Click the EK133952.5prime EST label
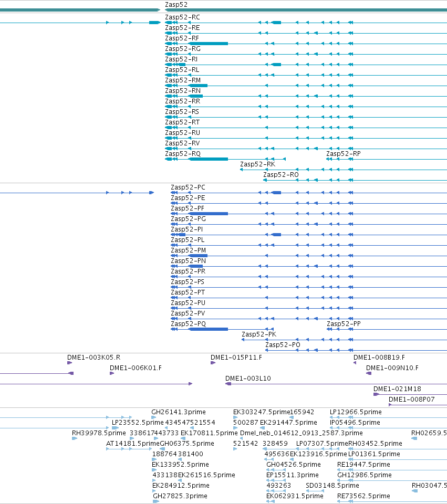 (x=180, y=465)
